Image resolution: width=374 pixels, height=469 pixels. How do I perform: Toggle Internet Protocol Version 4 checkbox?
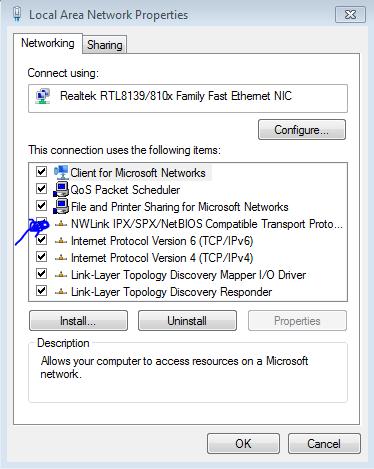pyautogui.click(x=41, y=257)
